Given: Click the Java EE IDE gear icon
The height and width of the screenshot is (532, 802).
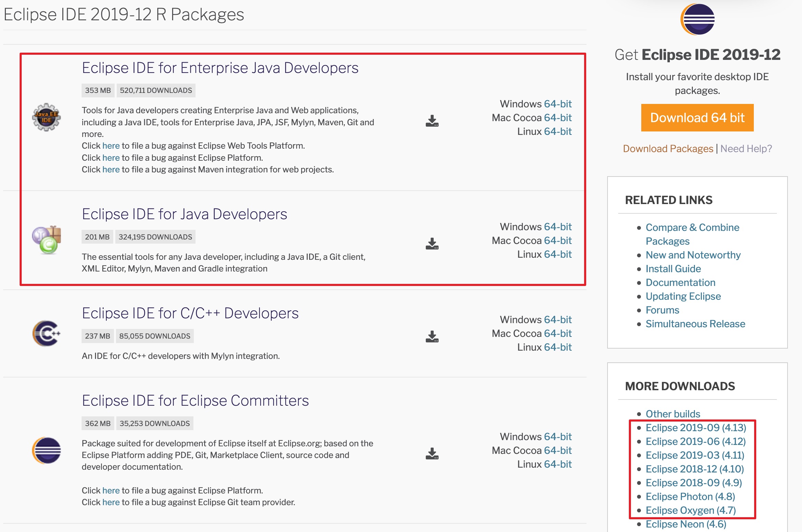Looking at the screenshot, I should pyautogui.click(x=46, y=117).
